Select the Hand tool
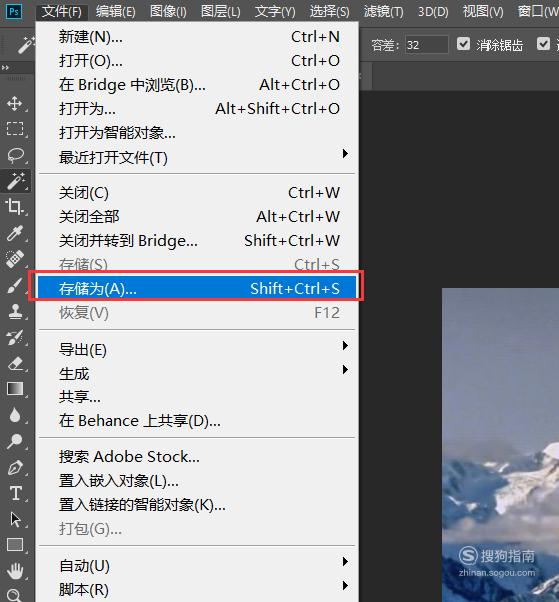Viewport: 559px width, 602px height. (x=15, y=571)
